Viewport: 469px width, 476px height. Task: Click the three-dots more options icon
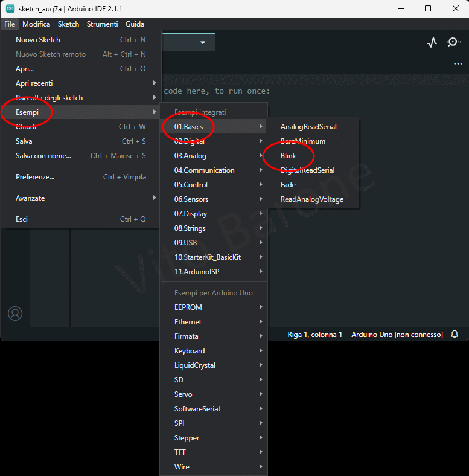coord(458,64)
